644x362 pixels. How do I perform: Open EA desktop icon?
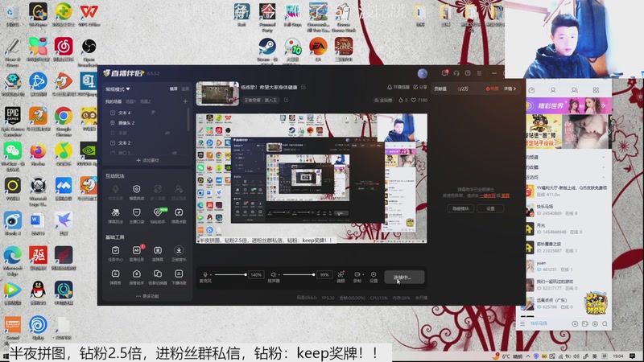tap(318, 50)
